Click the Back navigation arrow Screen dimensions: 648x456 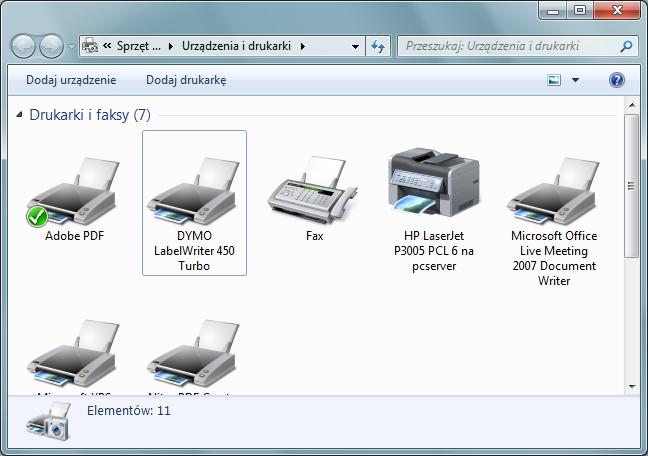(x=23, y=46)
